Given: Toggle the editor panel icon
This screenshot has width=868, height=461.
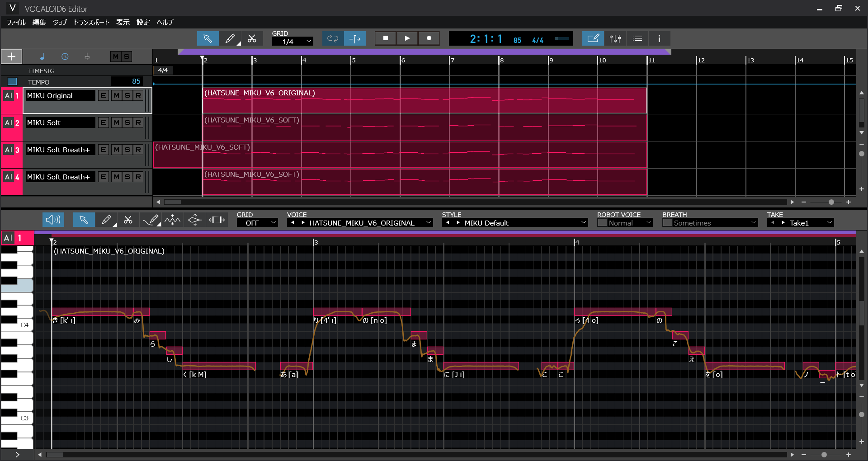Looking at the screenshot, I should click(593, 38).
